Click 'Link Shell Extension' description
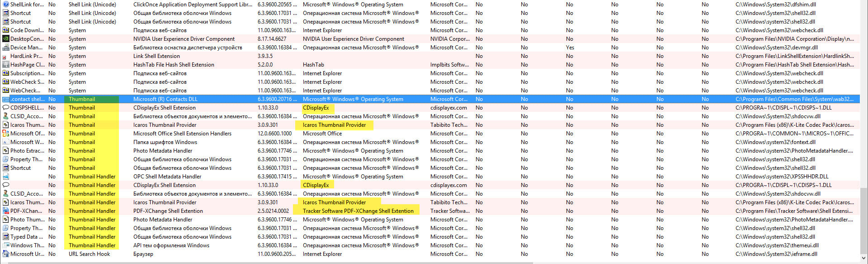868x264 pixels. [156, 56]
